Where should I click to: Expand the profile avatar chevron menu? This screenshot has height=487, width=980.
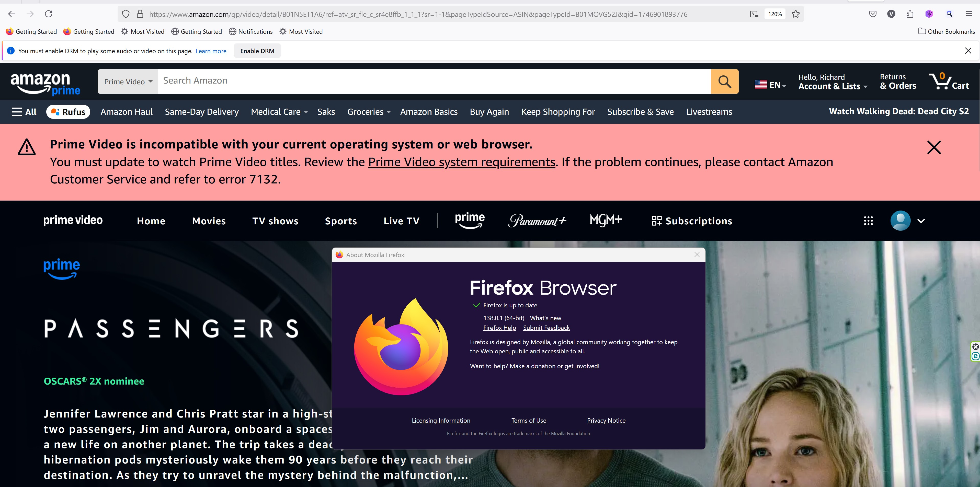pyautogui.click(x=921, y=221)
